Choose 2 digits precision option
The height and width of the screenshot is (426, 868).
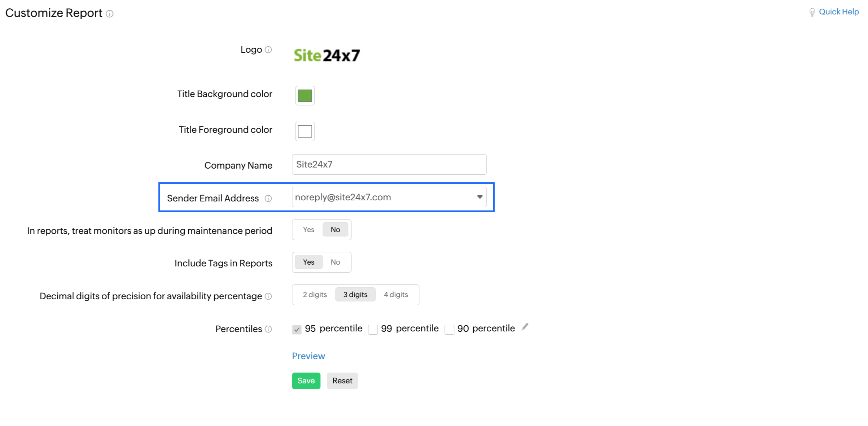click(315, 295)
